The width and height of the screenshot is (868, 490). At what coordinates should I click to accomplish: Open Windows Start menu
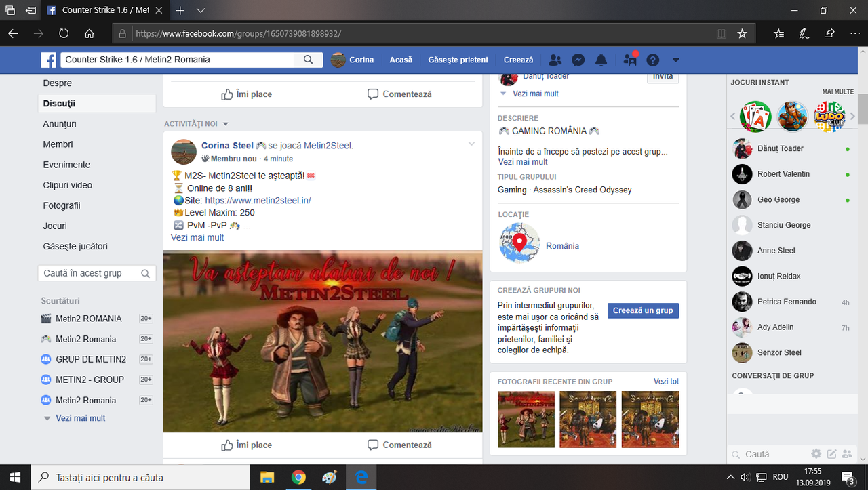15,477
